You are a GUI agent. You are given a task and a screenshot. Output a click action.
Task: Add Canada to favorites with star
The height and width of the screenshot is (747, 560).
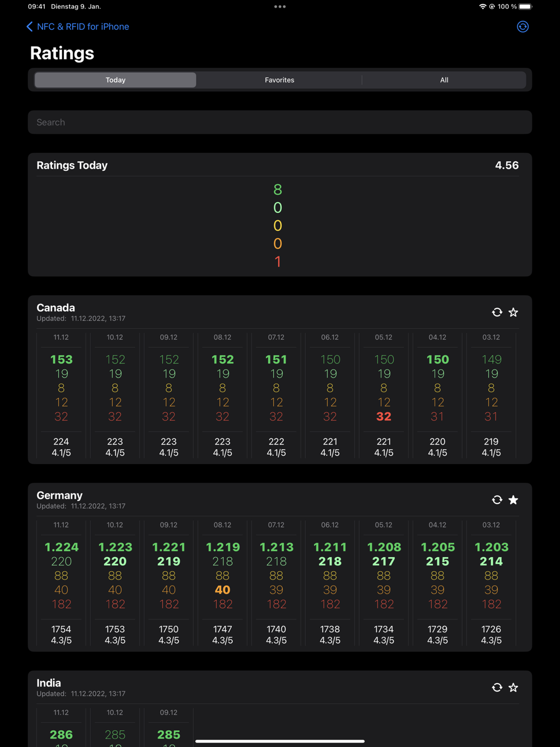pos(514,312)
